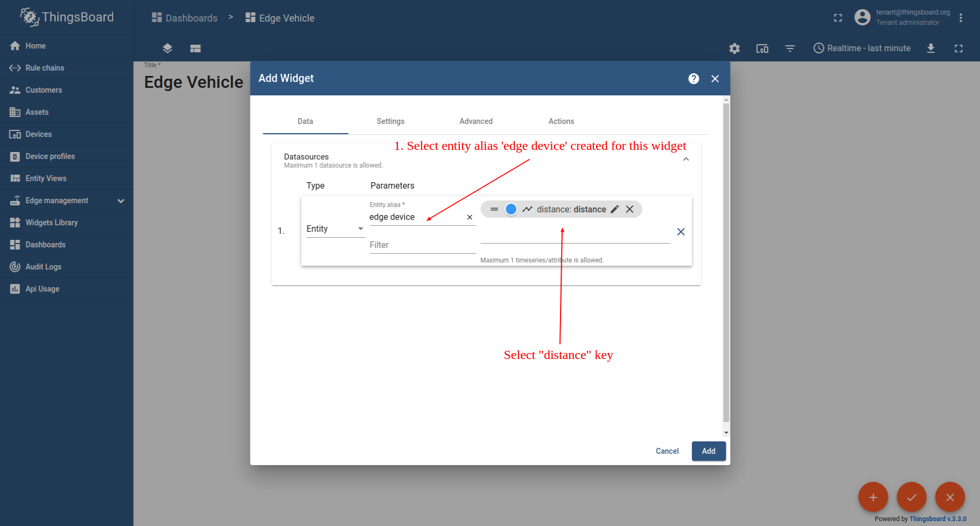Viewport: 980px width, 526px height.
Task: Switch to the Data tab
Action: tap(305, 121)
